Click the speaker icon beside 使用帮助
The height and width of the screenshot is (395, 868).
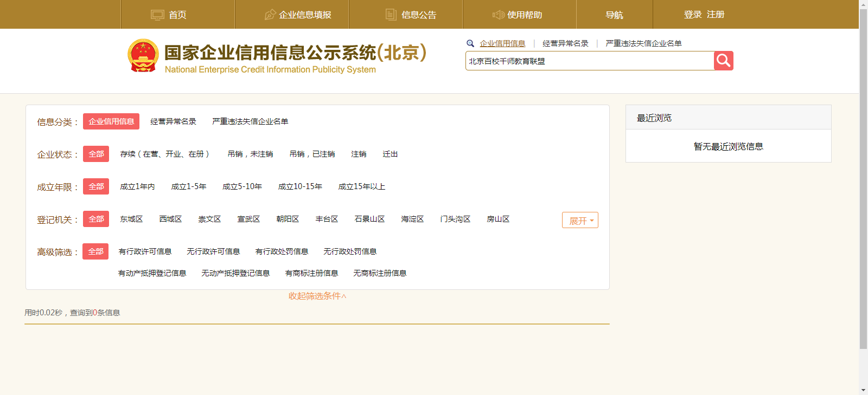[498, 15]
